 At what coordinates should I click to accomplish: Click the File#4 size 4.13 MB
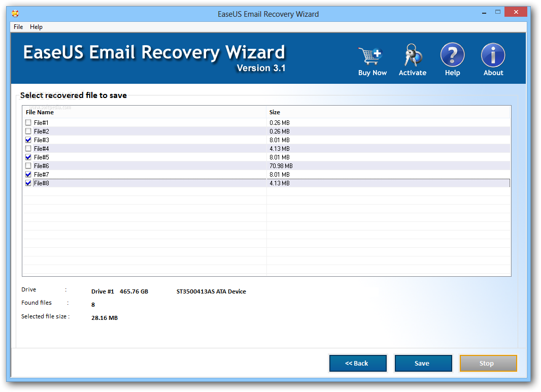coord(280,148)
